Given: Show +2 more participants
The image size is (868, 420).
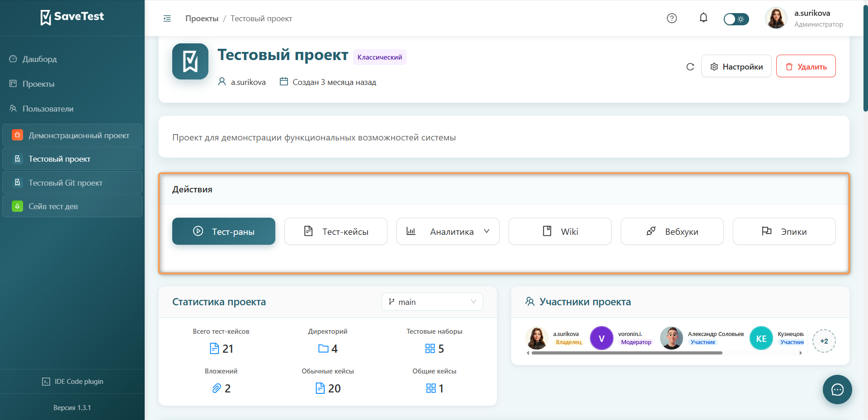Looking at the screenshot, I should click(824, 341).
